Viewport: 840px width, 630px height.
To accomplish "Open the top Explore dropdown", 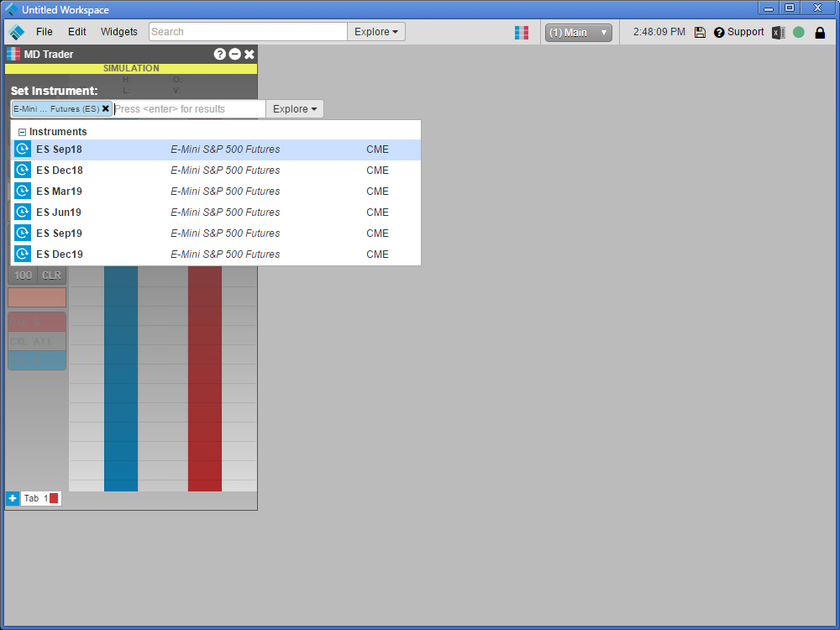I will [x=376, y=32].
